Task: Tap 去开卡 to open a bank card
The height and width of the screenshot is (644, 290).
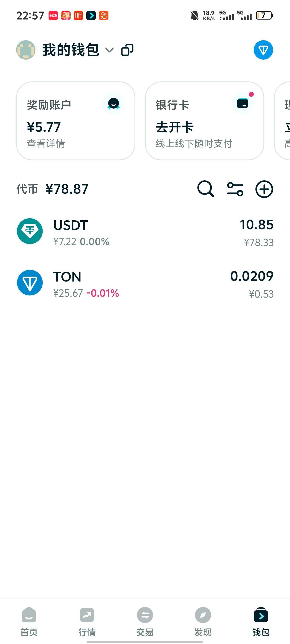Action: tap(175, 127)
